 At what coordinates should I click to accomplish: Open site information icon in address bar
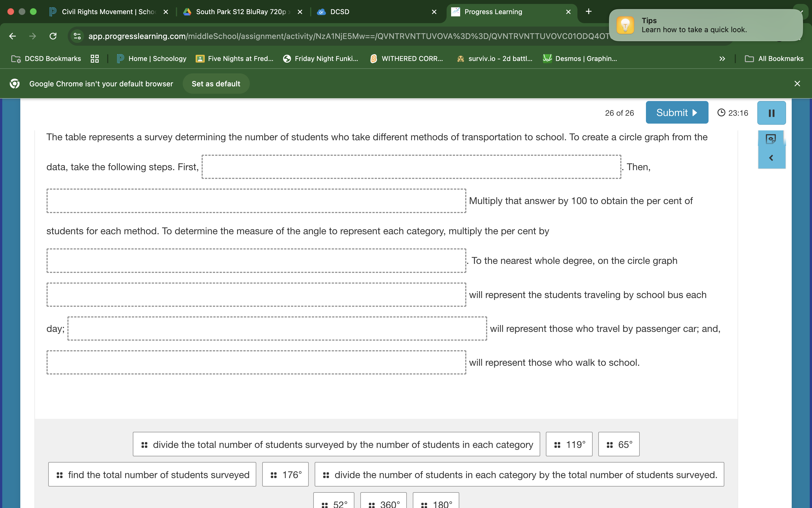click(77, 36)
